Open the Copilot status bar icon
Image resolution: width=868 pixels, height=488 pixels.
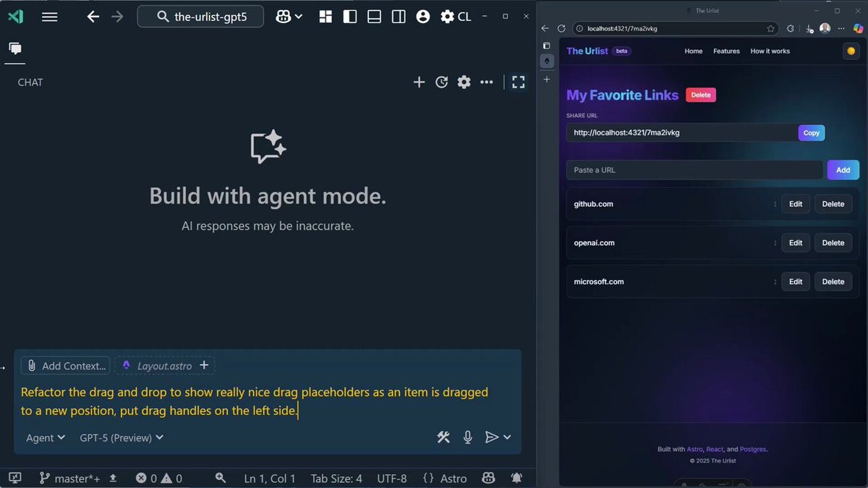point(488,478)
